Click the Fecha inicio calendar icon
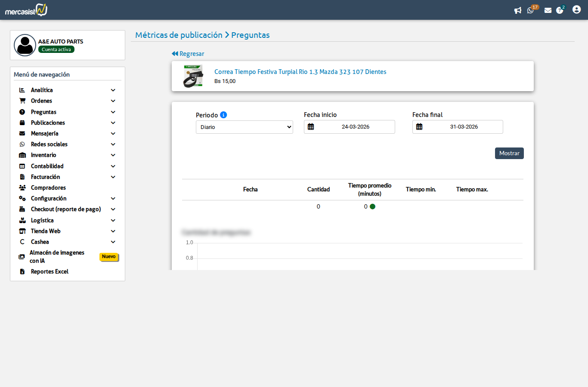This screenshot has width=588, height=387. [311, 127]
